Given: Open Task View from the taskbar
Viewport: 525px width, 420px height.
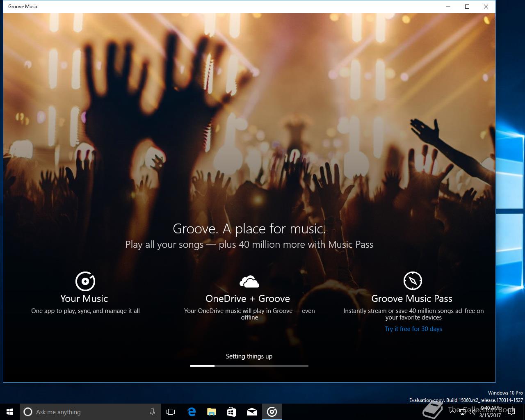Looking at the screenshot, I should point(171,412).
